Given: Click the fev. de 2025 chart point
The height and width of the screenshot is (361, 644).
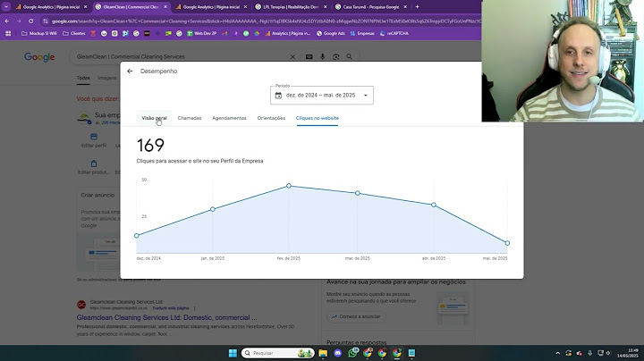Looking at the screenshot, I should pos(289,186).
